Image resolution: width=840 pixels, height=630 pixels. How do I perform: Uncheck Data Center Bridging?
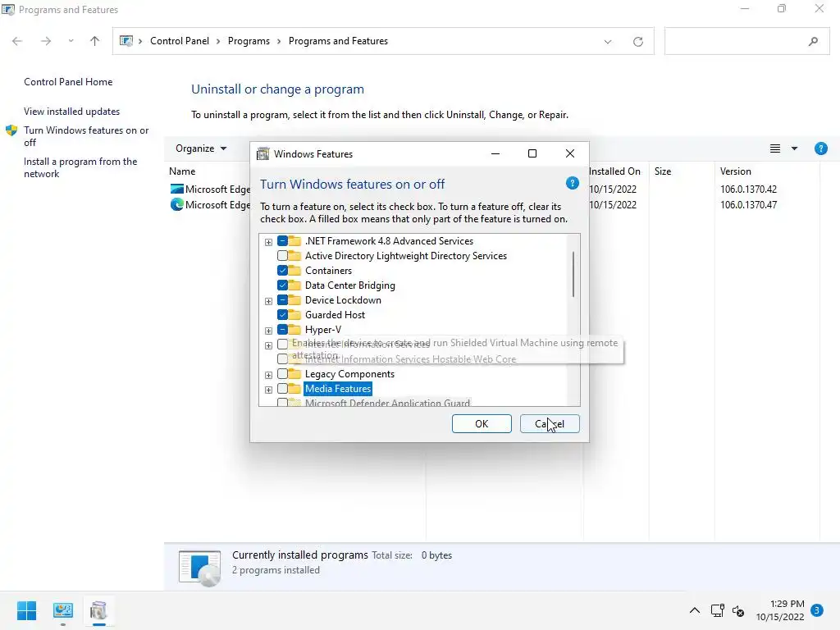282,285
